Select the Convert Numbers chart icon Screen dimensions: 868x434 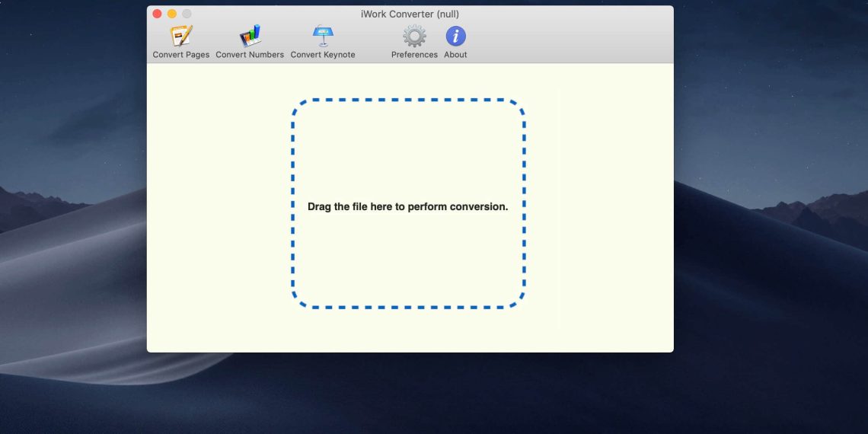pyautogui.click(x=250, y=36)
